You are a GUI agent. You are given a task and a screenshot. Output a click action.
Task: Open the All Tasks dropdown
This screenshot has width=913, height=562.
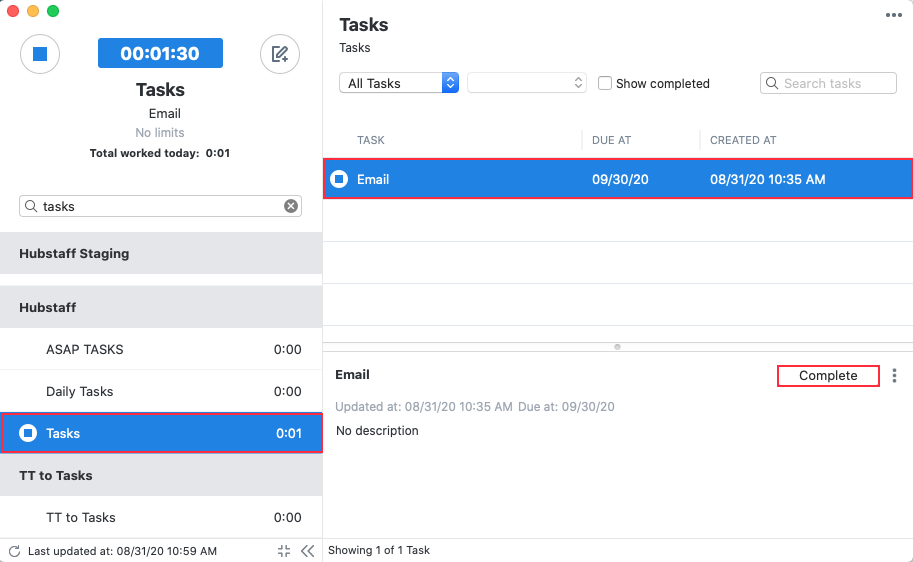[x=399, y=83]
